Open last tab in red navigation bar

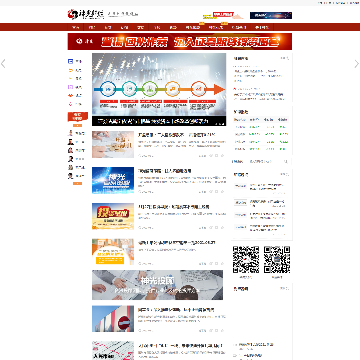261,27
